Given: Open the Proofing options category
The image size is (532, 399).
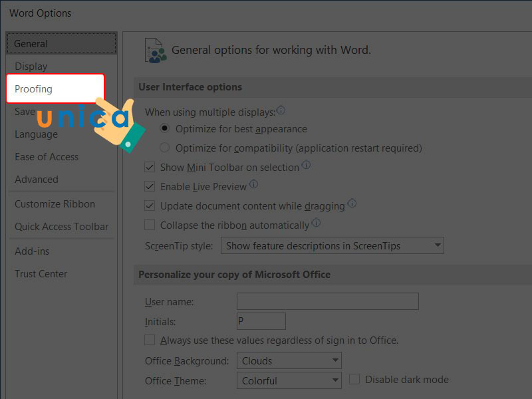Looking at the screenshot, I should (55, 88).
